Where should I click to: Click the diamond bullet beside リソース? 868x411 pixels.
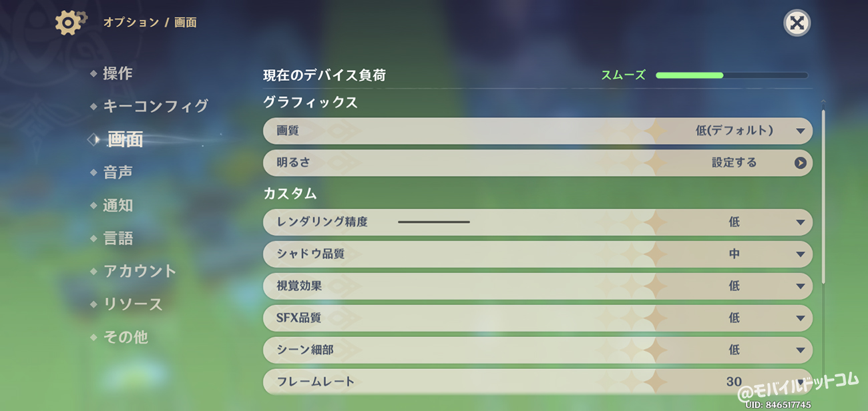pyautogui.click(x=93, y=304)
